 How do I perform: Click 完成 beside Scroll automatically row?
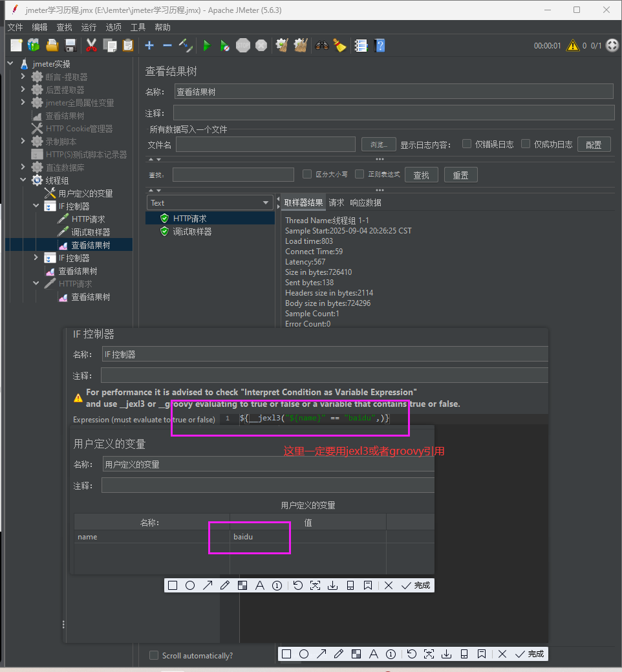530,654
